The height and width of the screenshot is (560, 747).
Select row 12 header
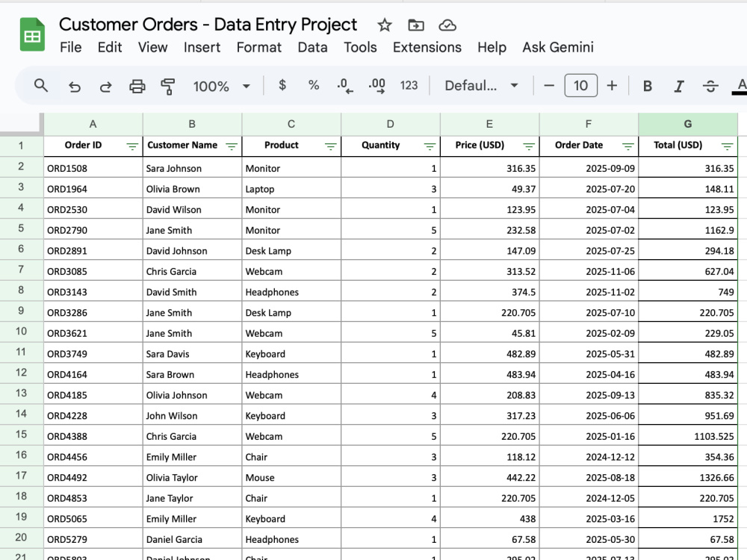tap(21, 373)
